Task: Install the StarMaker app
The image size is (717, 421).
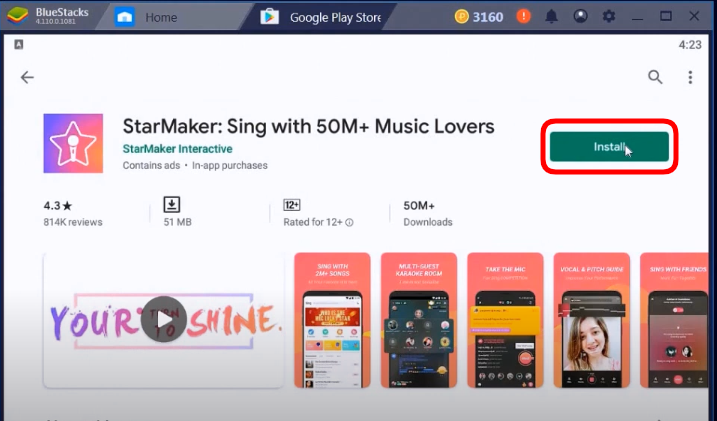Action: [x=609, y=147]
